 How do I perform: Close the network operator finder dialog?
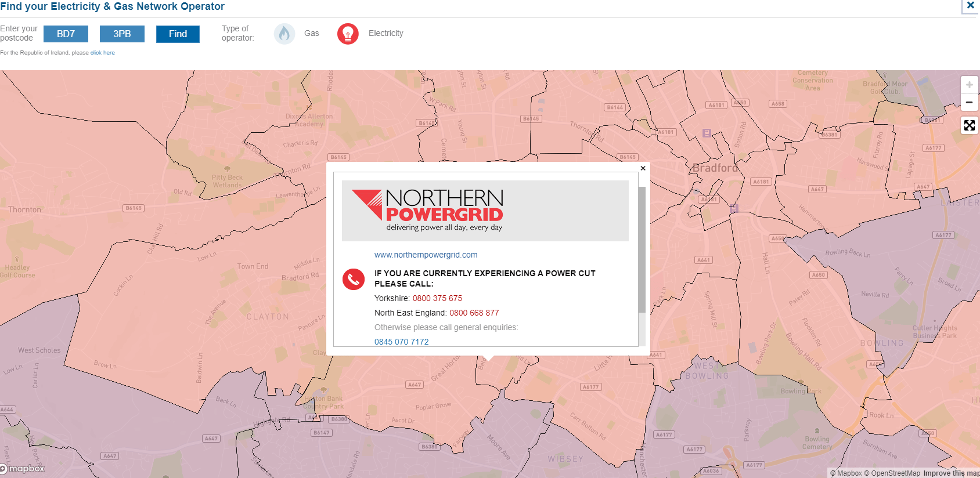click(x=970, y=5)
